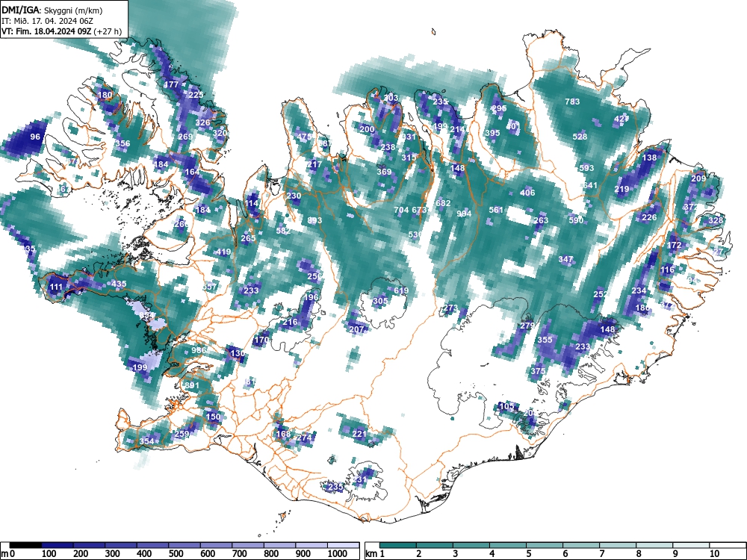Viewport: 747px width, 560px height.
Task: Click the map value 406
Action: [527, 193]
